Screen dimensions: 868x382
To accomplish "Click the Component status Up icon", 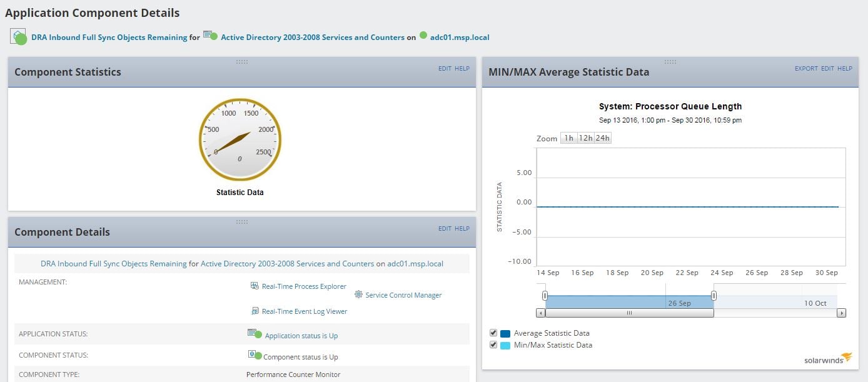I will pos(255,355).
